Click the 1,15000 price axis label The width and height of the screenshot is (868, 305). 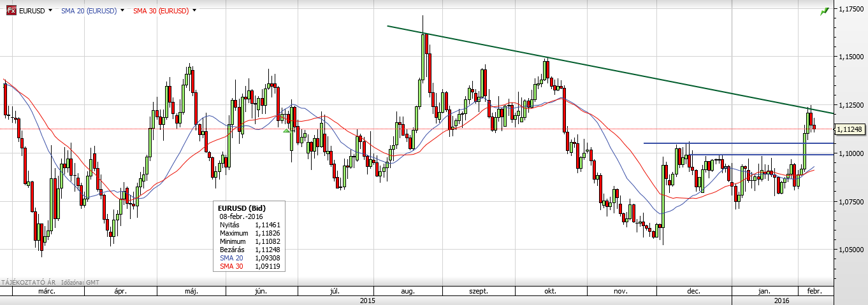851,57
